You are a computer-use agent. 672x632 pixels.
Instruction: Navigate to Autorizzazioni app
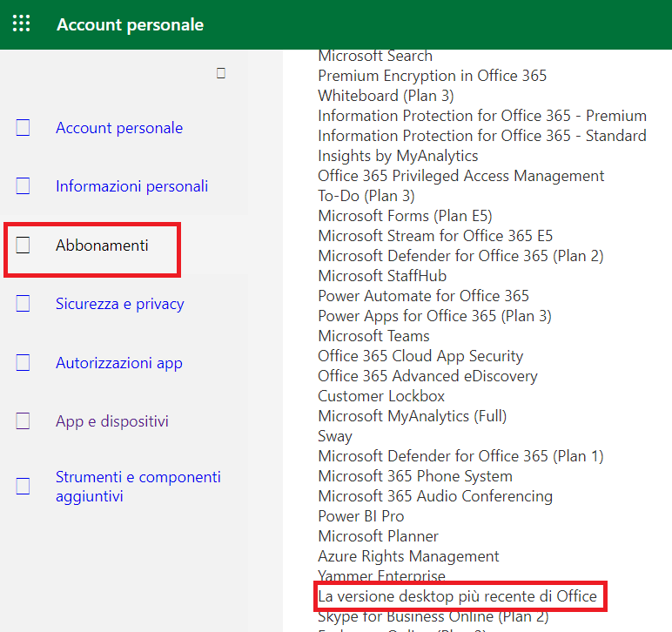coord(118,363)
